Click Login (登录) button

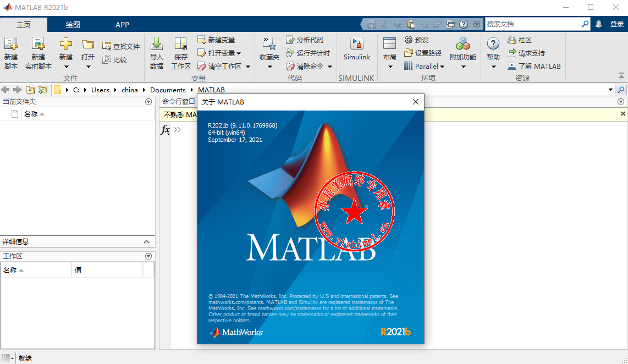[617, 24]
